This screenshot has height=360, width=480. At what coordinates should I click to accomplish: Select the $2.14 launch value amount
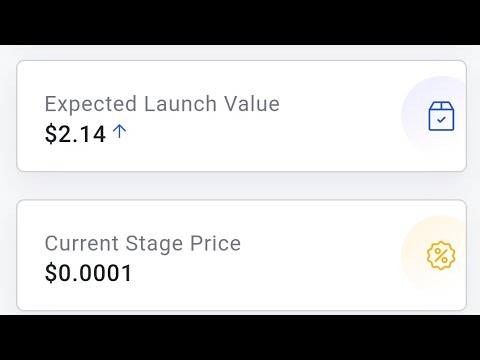coord(75,134)
